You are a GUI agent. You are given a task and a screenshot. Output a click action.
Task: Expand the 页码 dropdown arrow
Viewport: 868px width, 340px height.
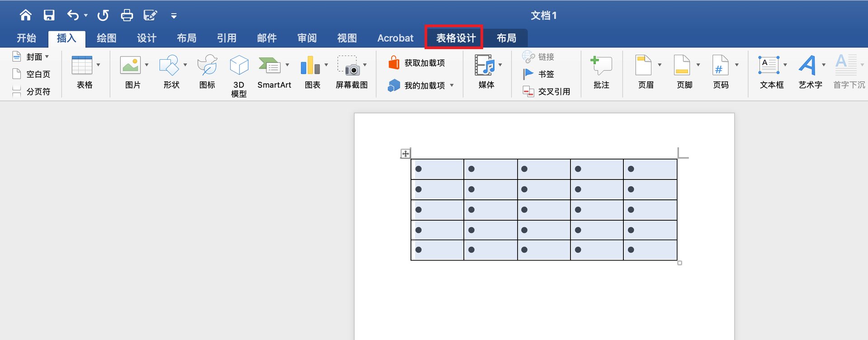coord(737,65)
